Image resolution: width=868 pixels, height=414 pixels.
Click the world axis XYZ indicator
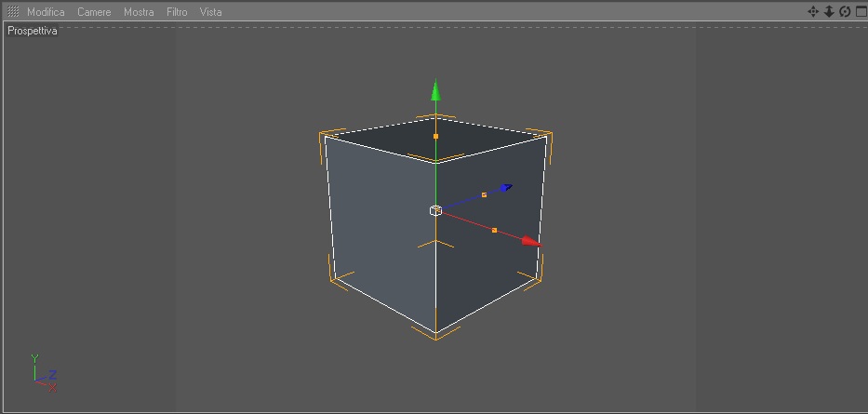[45, 374]
